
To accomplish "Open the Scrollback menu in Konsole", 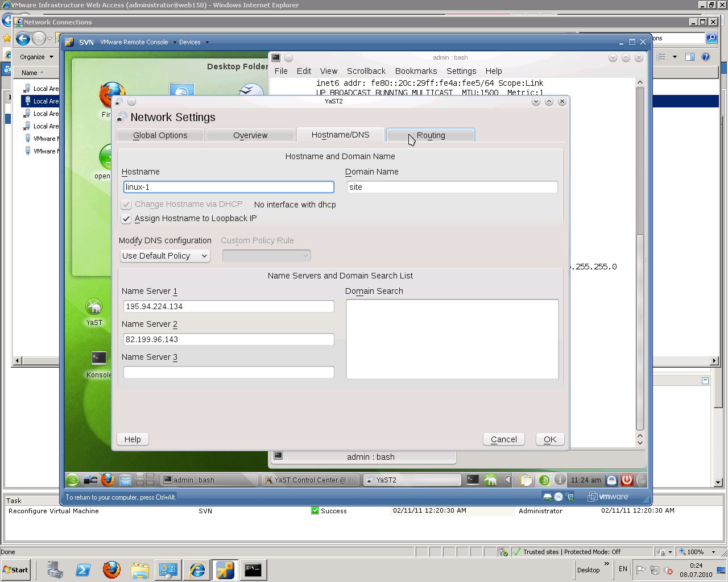I will pos(366,71).
